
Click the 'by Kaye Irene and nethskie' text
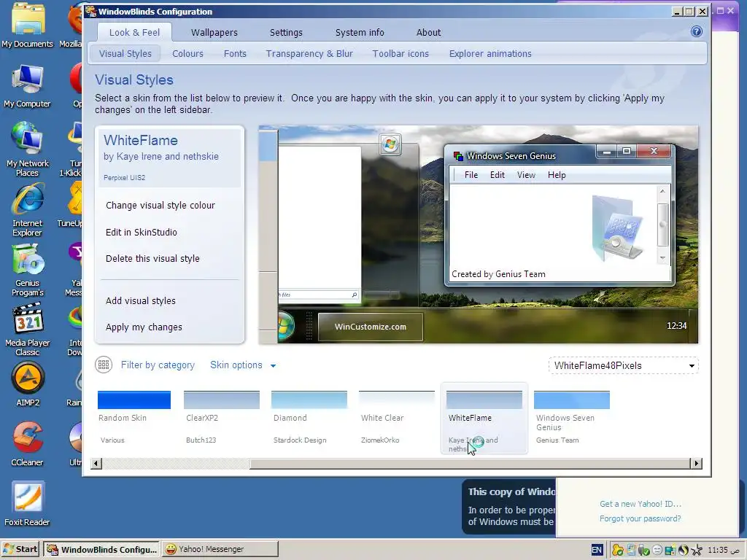click(161, 156)
